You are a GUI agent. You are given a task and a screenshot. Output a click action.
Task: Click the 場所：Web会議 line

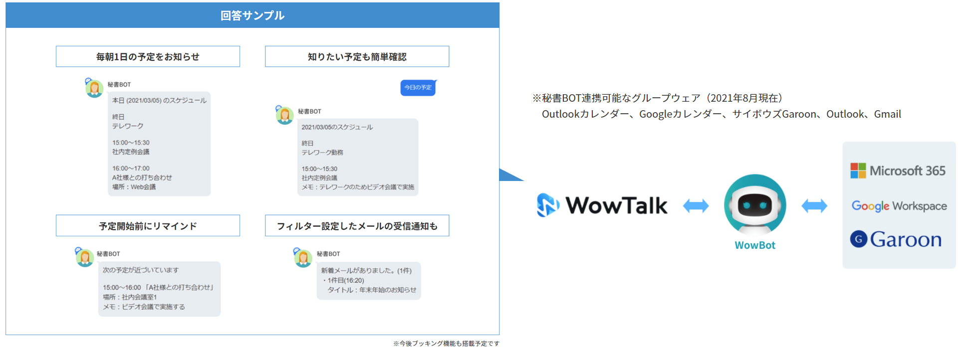134,187
